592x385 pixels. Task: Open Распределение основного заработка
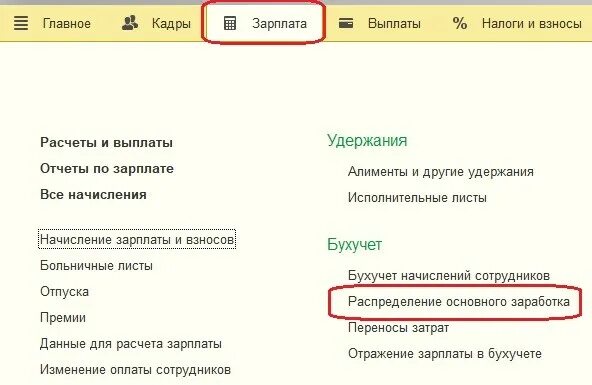pos(459,302)
